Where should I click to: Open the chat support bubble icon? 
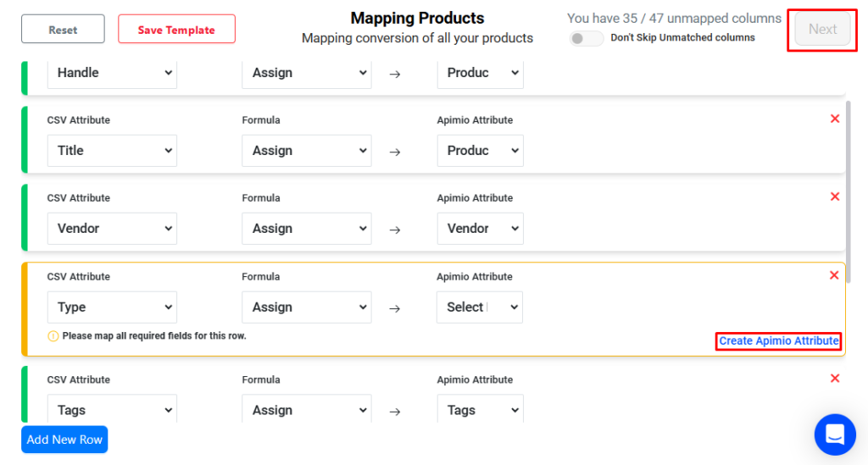[834, 435]
